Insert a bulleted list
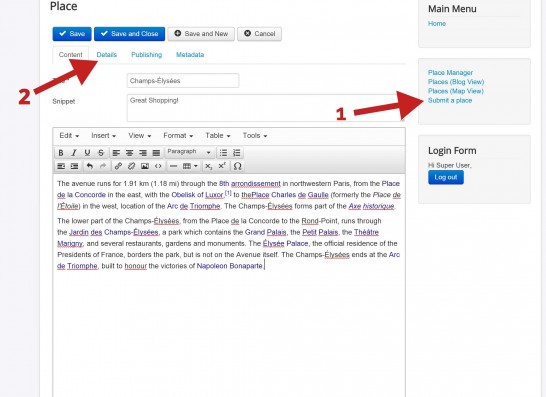The width and height of the screenshot is (546, 397). (223, 153)
